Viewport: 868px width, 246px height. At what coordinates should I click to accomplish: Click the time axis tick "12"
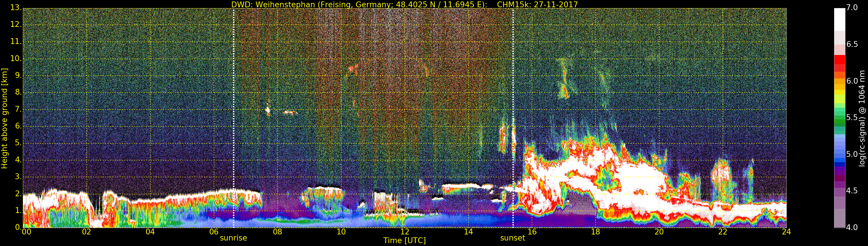(405, 232)
